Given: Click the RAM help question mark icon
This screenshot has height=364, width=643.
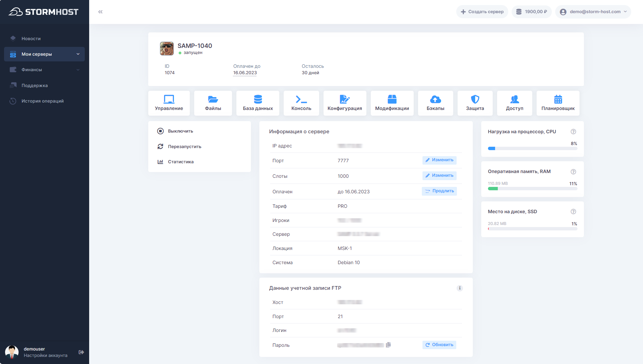Looking at the screenshot, I should click(573, 172).
